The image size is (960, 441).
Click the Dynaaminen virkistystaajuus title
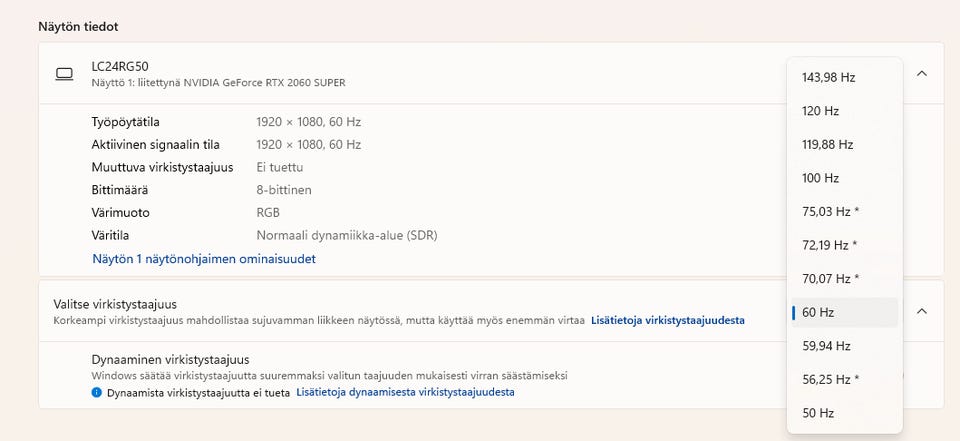click(x=170, y=360)
